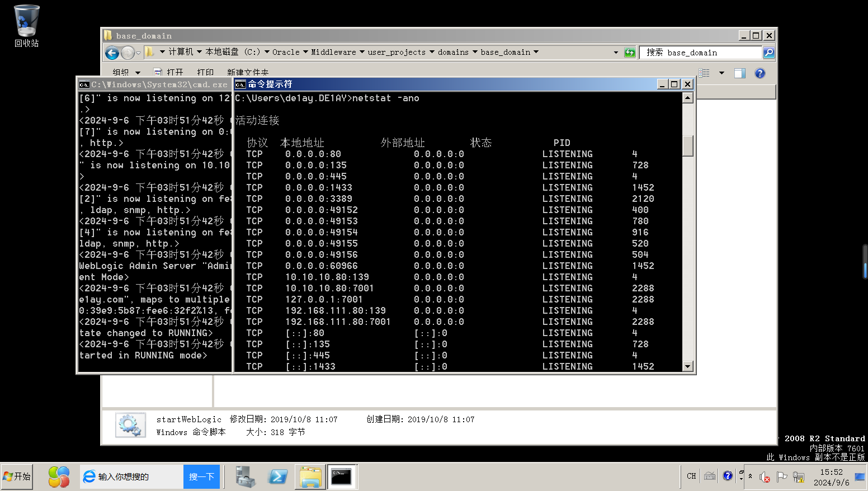This screenshot has width=868, height=491.
Task: Select domains breadcrumb in address bar
Action: 453,52
